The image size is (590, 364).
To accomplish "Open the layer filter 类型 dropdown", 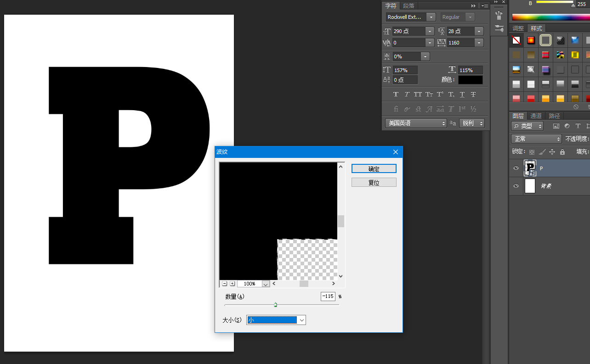I will pos(527,126).
